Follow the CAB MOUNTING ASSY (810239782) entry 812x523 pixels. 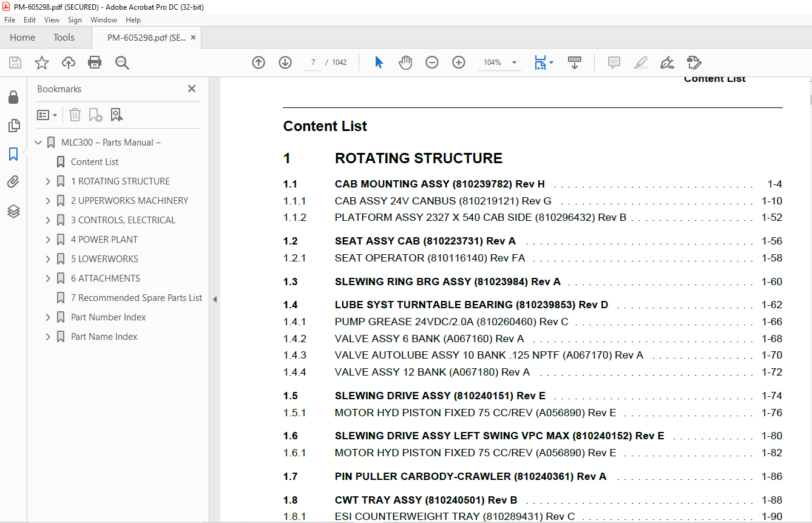point(440,184)
